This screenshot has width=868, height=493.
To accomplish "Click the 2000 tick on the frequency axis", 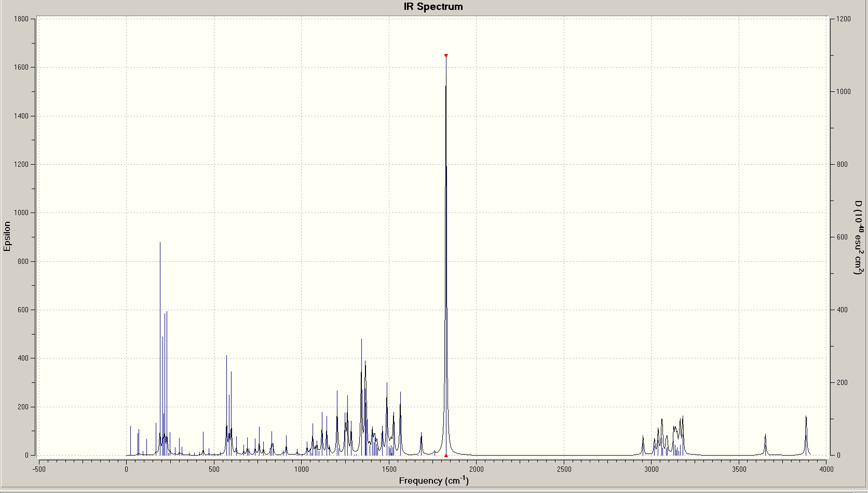I will (x=476, y=469).
